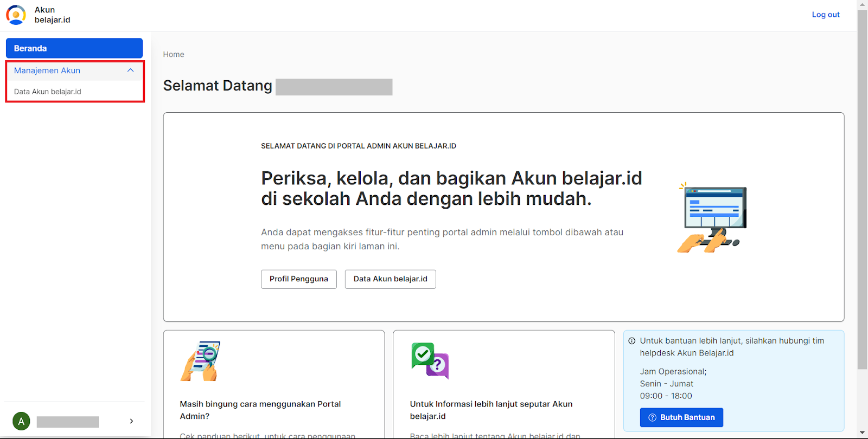Click the question mark icon in Butuh Bantuan
This screenshot has width=868, height=439.
click(653, 417)
